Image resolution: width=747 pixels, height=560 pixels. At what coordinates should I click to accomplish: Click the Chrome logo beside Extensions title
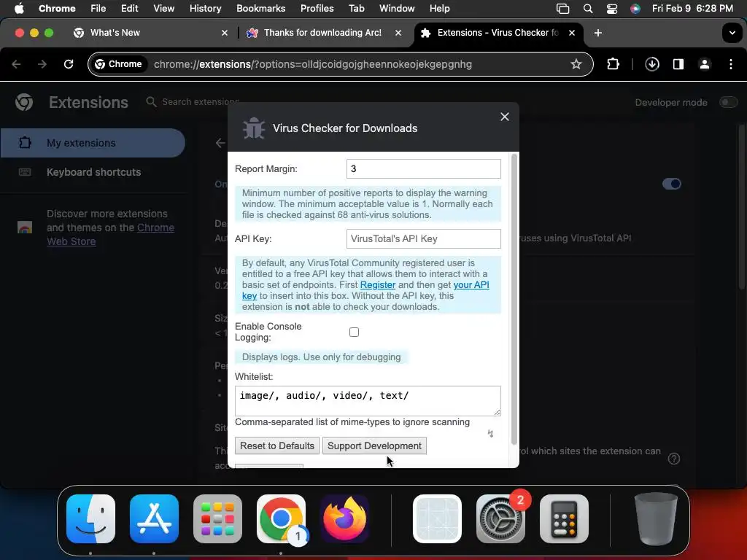point(24,102)
